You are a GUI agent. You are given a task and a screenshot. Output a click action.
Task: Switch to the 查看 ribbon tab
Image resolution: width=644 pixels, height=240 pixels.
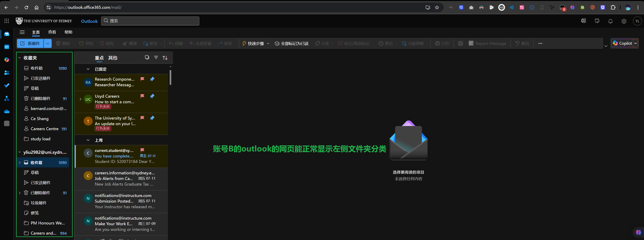(52, 32)
